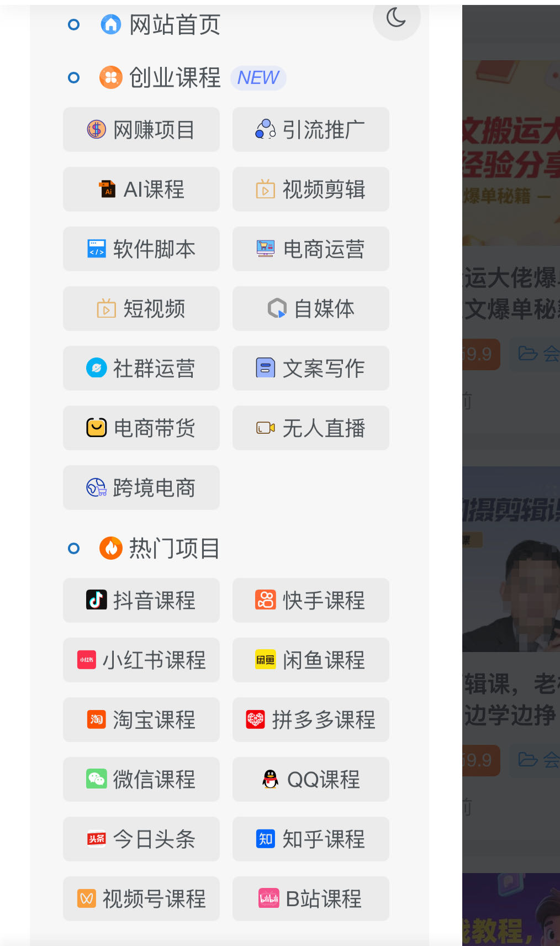Select the 网赚项目 category button
This screenshot has width=560, height=946.
coord(141,129)
